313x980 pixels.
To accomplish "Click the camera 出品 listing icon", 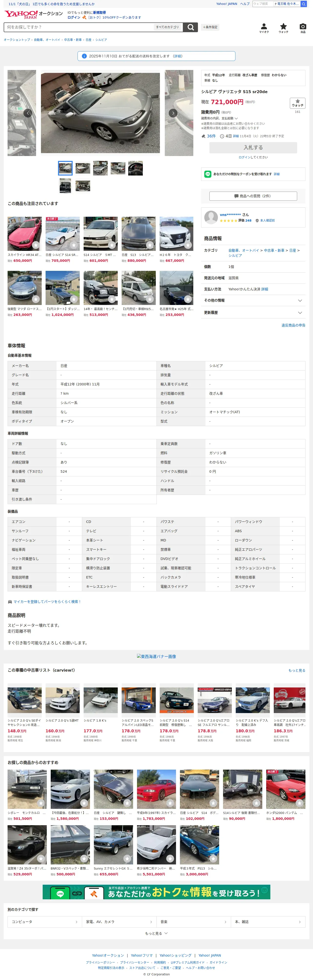I will (x=303, y=28).
